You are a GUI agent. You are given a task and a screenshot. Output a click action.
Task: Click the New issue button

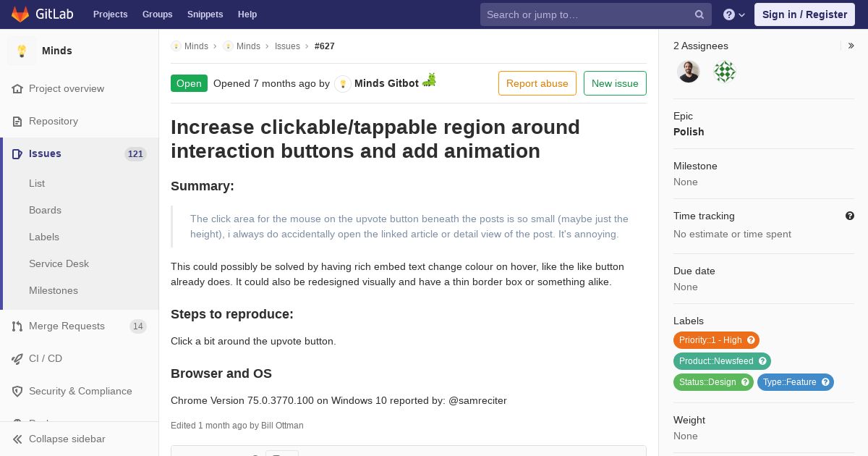615,83
